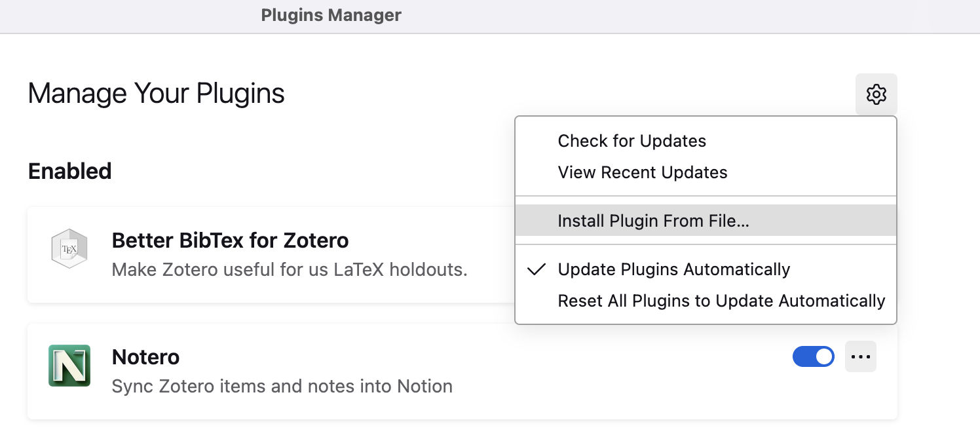Click the Enabled section label
Image resolution: width=980 pixels, height=439 pixels.
[x=69, y=171]
